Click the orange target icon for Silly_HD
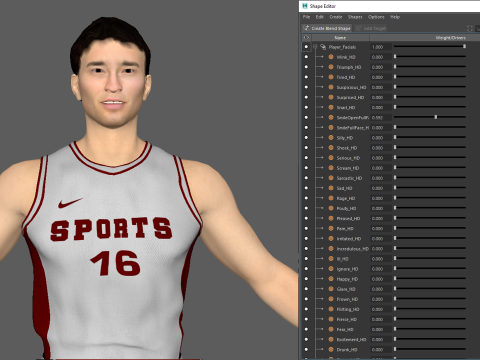This screenshot has width=480, height=360. (331, 138)
